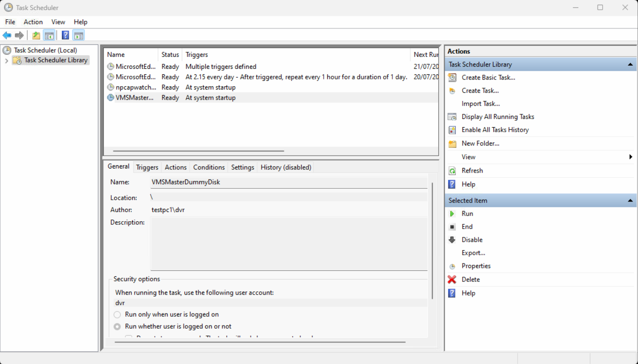638x364 pixels.
Task: Open Properties for the selected task
Action: (476, 266)
